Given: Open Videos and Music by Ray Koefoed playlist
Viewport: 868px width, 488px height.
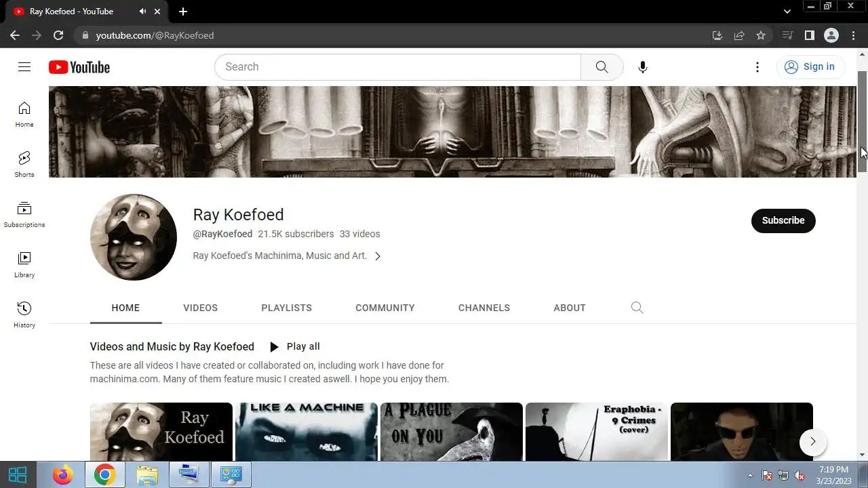Looking at the screenshot, I should 172,346.
